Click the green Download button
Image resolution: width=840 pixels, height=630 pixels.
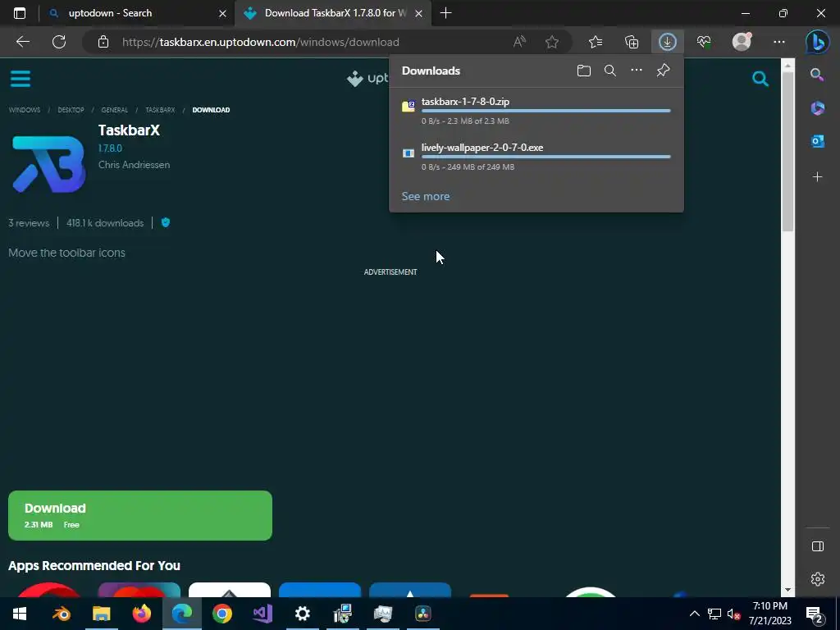139,515
